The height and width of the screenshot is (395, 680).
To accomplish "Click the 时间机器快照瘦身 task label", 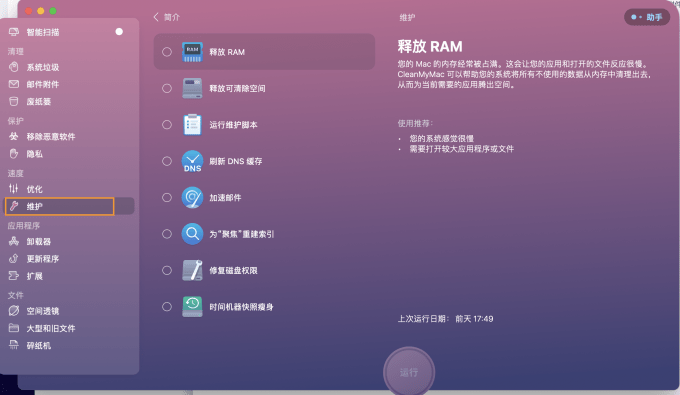I will [x=241, y=307].
